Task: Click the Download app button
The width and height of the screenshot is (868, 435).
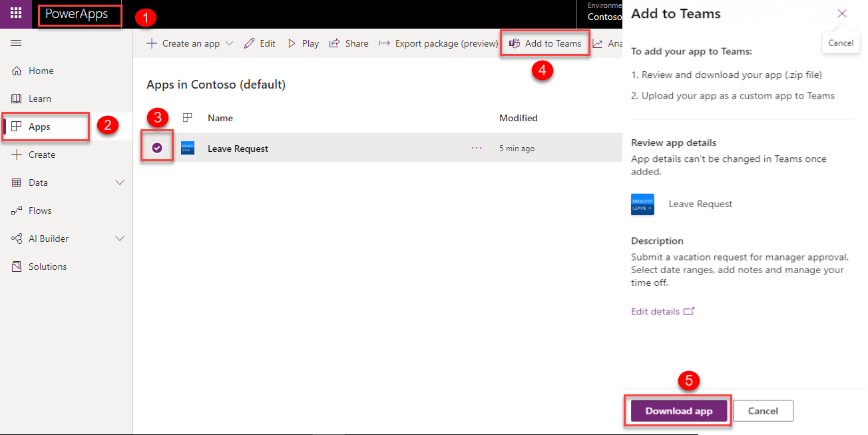Action: click(678, 411)
